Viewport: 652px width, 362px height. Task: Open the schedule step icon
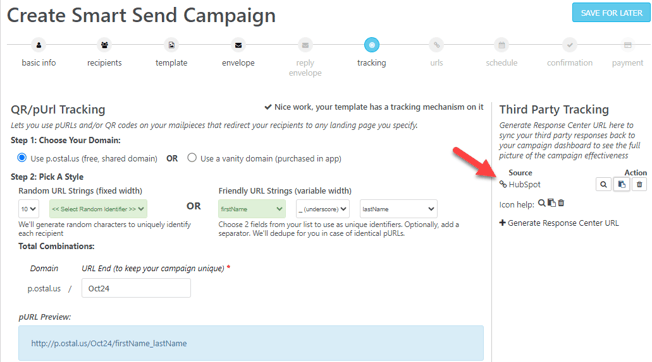coord(501,45)
